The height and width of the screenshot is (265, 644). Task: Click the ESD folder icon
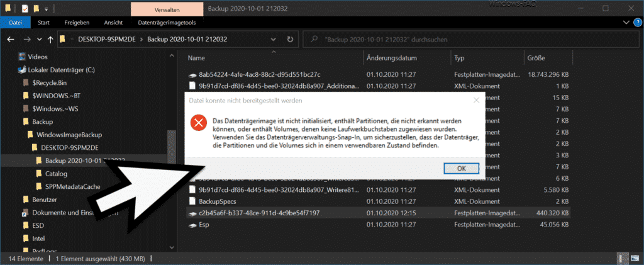(x=25, y=225)
